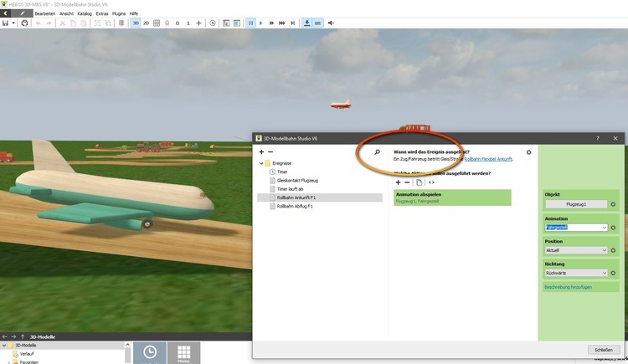Click the search magnifier in event list
The height and width of the screenshot is (364, 628).
tap(377, 151)
